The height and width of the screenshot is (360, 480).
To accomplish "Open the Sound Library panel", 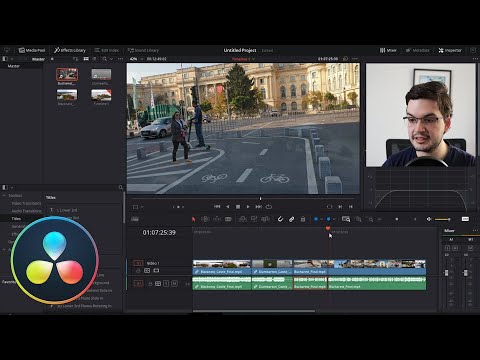I will [143, 50].
